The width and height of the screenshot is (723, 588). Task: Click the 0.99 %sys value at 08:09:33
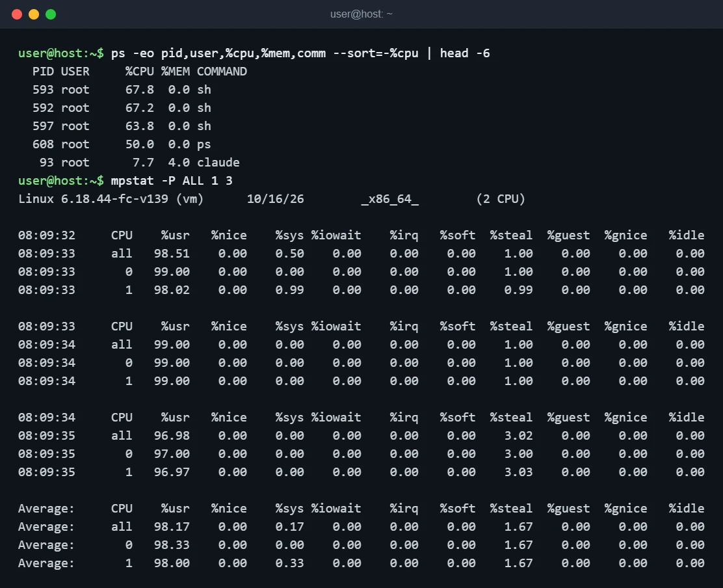click(x=289, y=290)
